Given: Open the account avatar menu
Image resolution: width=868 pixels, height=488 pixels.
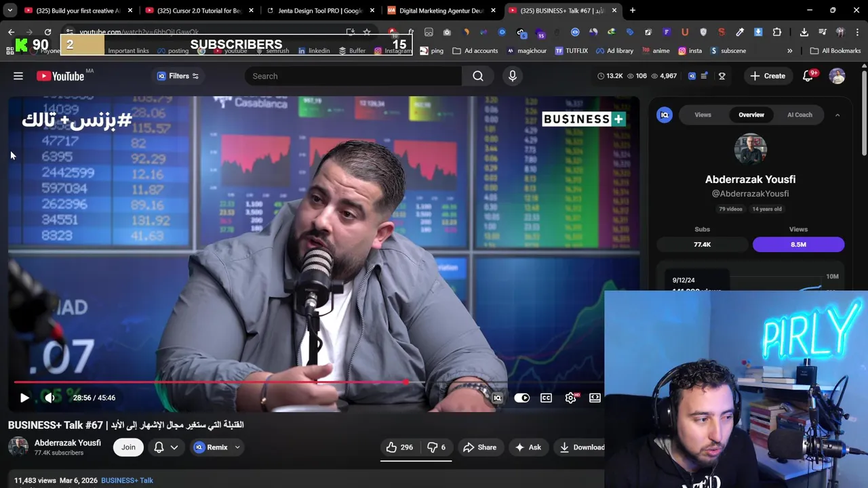Looking at the screenshot, I should [x=837, y=76].
